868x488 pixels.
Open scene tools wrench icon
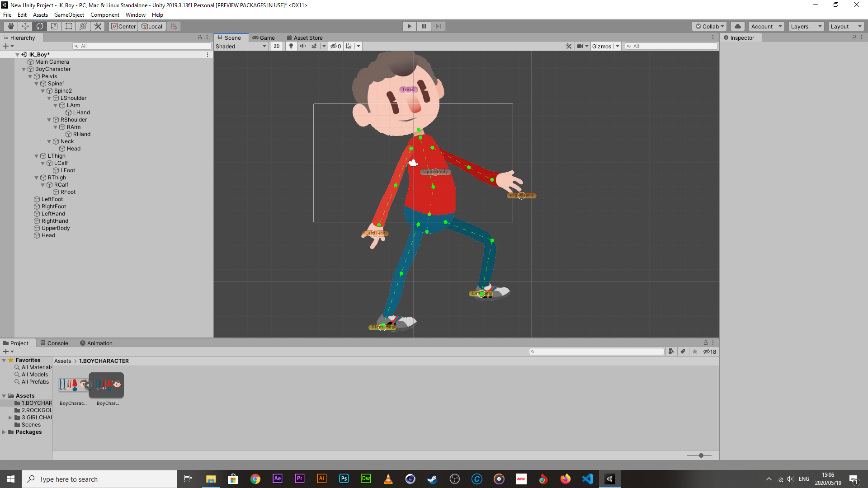pyautogui.click(x=569, y=46)
